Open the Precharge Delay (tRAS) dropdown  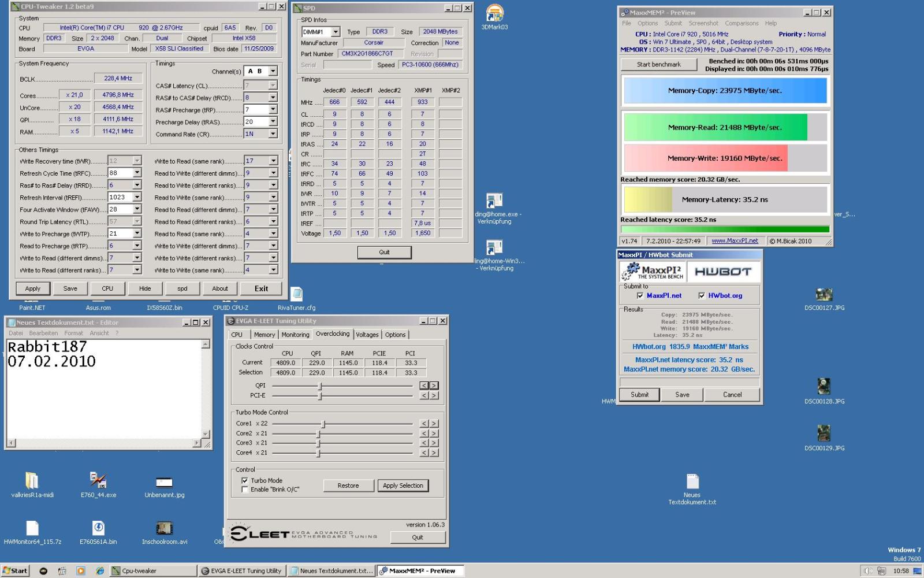pyautogui.click(x=273, y=122)
